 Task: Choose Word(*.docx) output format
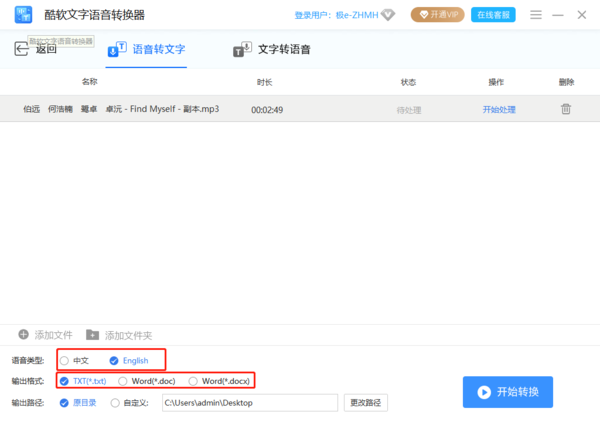coord(192,381)
